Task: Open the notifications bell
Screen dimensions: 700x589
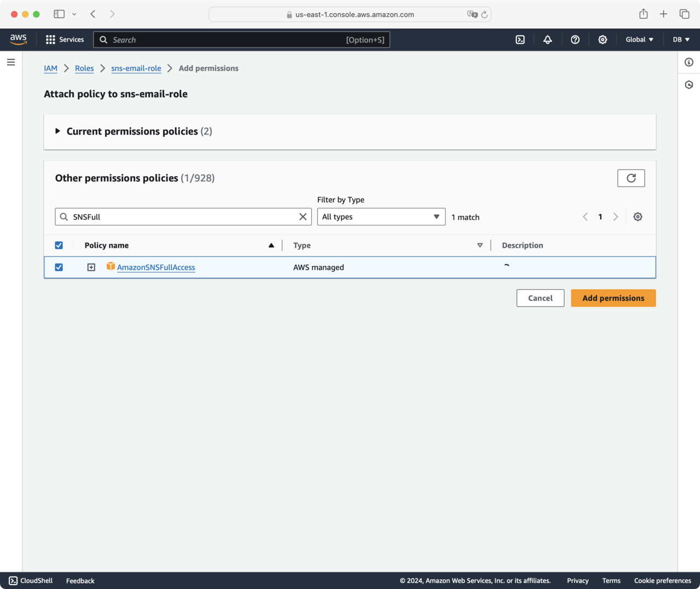Action: point(547,40)
